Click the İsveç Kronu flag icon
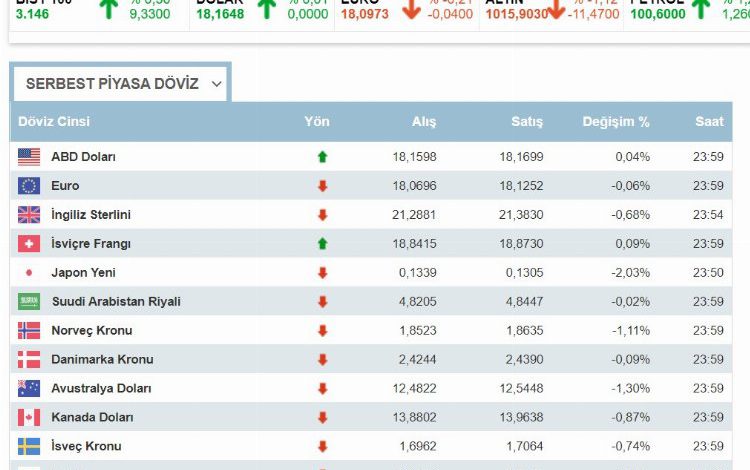 (x=29, y=446)
